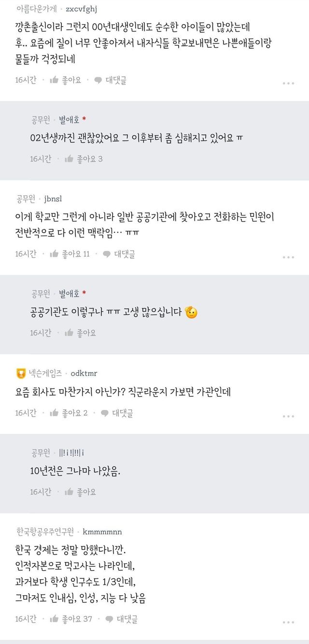This screenshot has height=644, width=309.
Task: Open profile of user jbnsl
Action: click(53, 199)
